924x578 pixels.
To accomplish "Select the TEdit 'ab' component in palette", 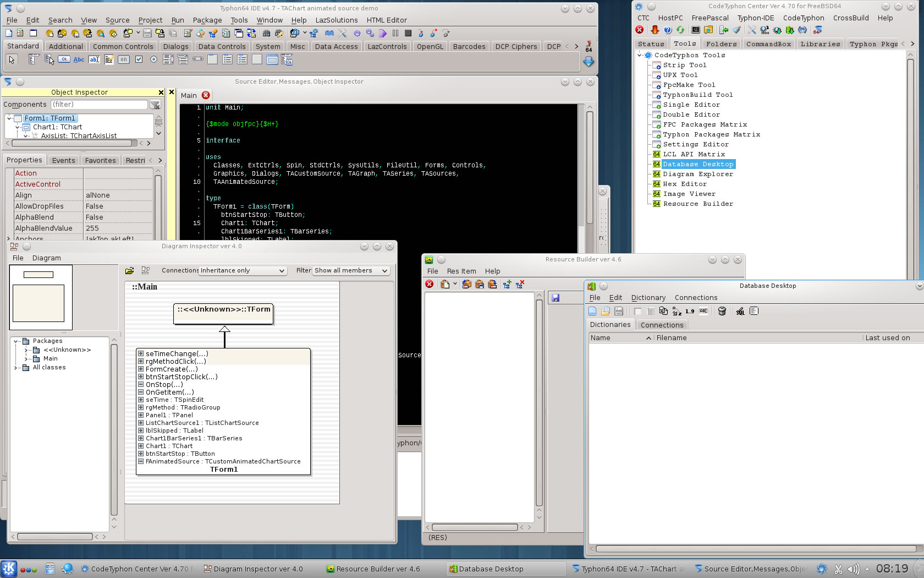I will pos(94,59).
